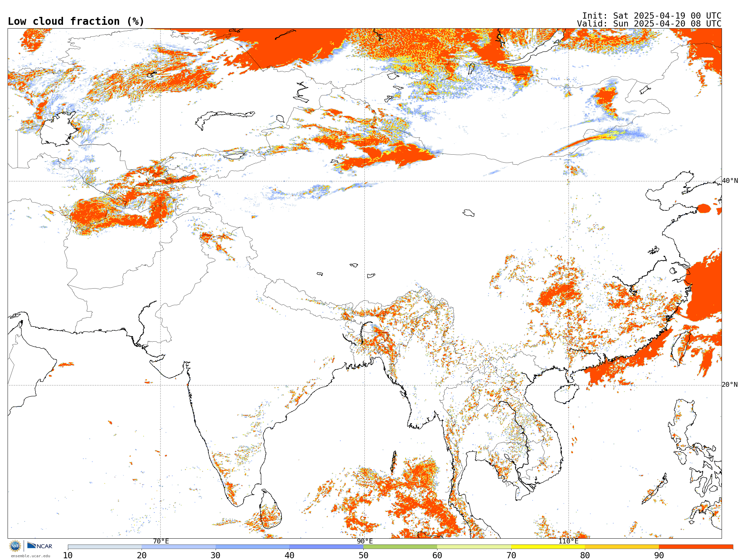Click the 20°N latitude label

click(x=730, y=385)
